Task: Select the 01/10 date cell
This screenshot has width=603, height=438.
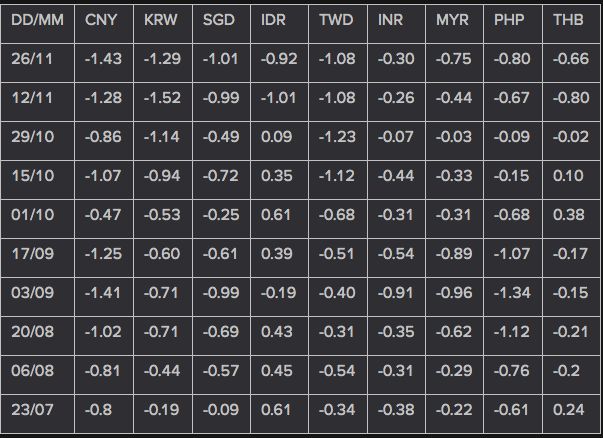Action: [37, 219]
